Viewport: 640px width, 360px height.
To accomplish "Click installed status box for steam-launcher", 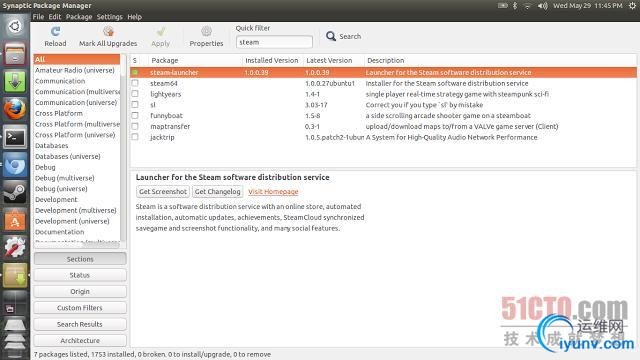I will click(x=135, y=72).
